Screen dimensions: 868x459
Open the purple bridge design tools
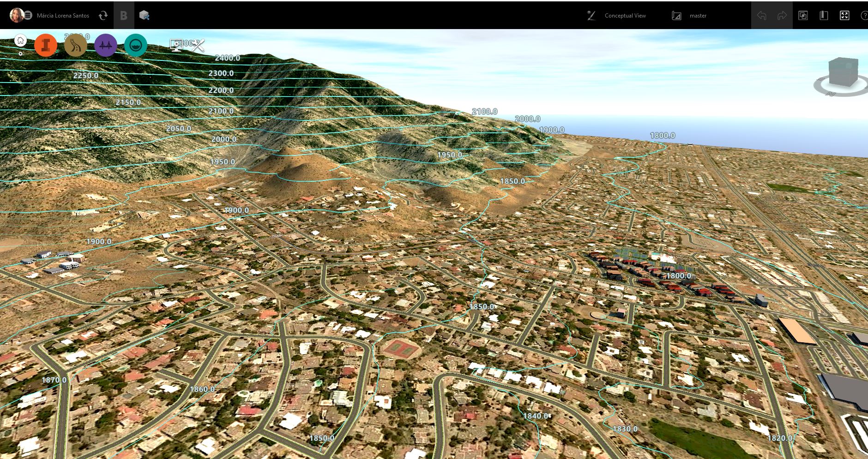click(106, 45)
